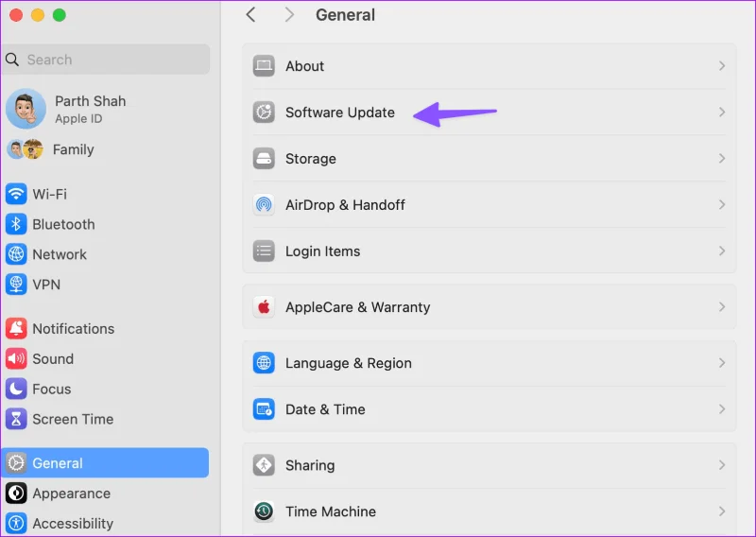Select Notifications label in the sidebar
756x537 pixels.
[x=74, y=329]
